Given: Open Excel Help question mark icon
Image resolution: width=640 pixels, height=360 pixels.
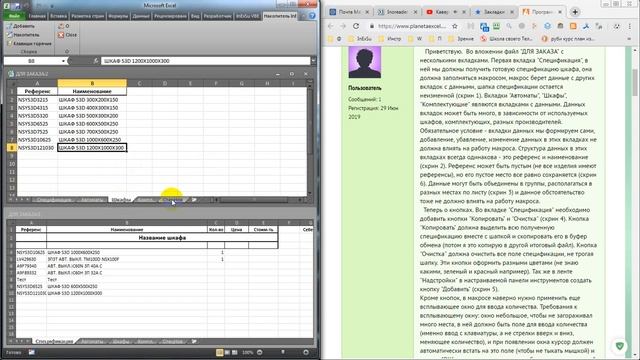Looking at the screenshot, I should click(x=312, y=16).
